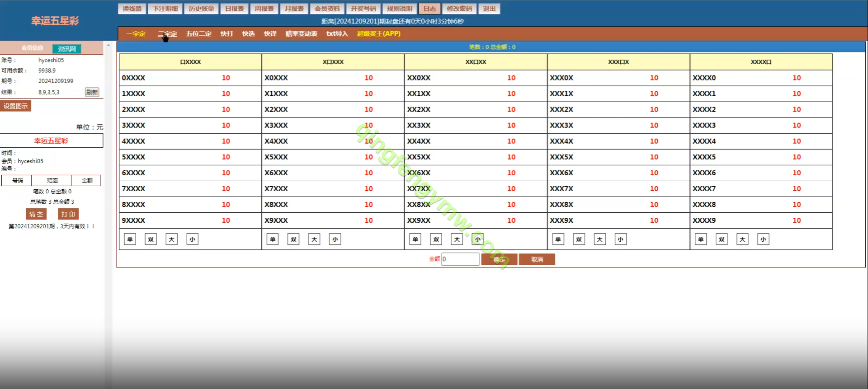Viewport: 868px width, 389px height.
Task: Open the 开奖号码 page
Action: click(363, 9)
